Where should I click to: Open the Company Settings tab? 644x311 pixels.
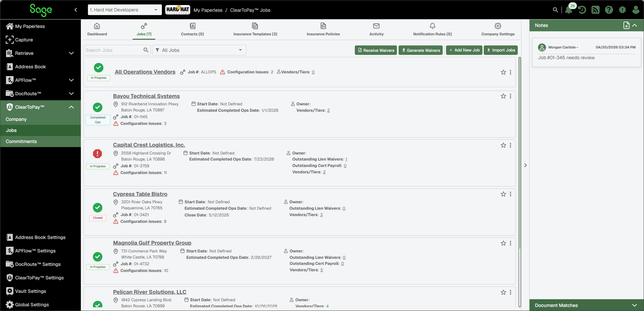[x=498, y=30]
